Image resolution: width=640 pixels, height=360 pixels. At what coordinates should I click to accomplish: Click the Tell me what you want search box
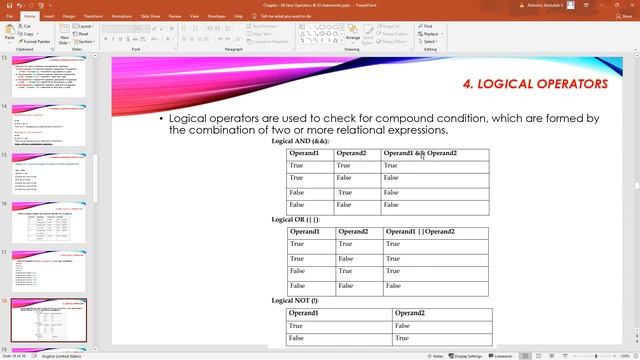(x=282, y=16)
